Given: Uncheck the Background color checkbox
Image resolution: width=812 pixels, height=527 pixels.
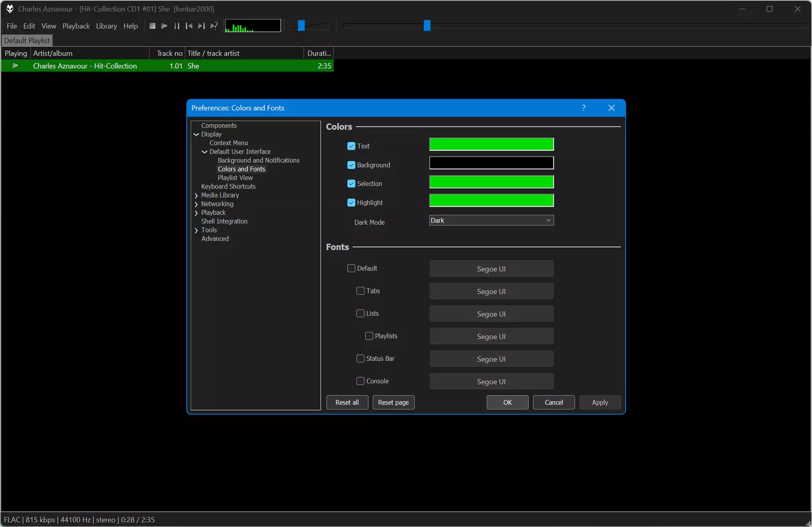Looking at the screenshot, I should click(x=351, y=165).
